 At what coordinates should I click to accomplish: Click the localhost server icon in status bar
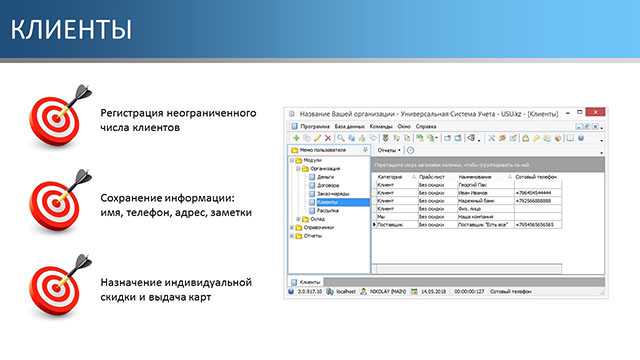[330, 291]
